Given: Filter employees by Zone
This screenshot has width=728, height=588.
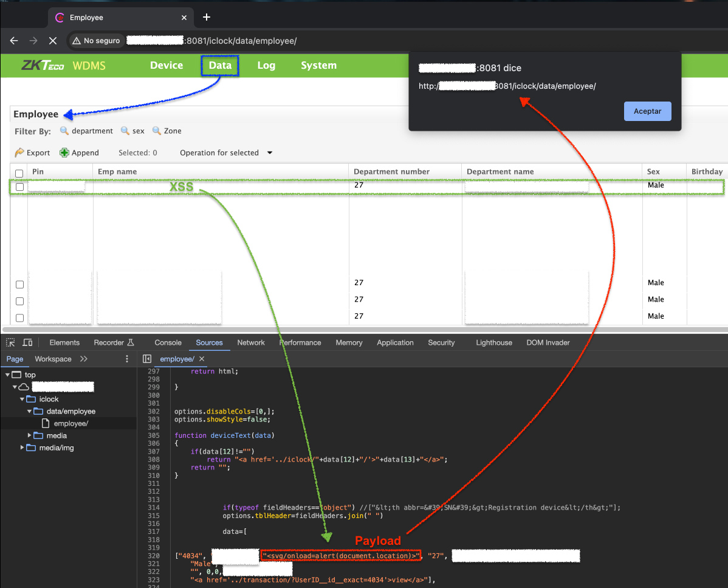Looking at the screenshot, I should [167, 131].
